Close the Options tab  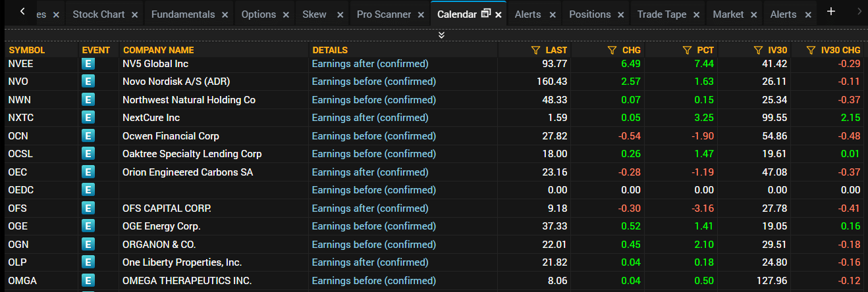(286, 14)
